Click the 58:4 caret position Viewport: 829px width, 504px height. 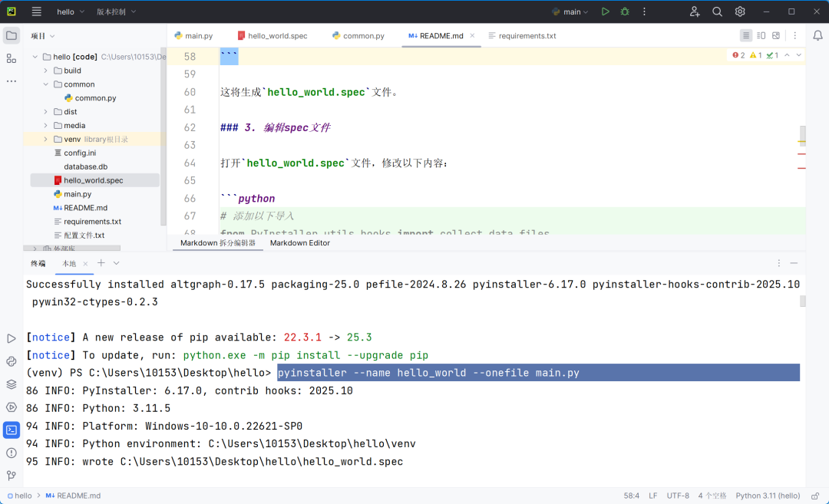[631, 496]
